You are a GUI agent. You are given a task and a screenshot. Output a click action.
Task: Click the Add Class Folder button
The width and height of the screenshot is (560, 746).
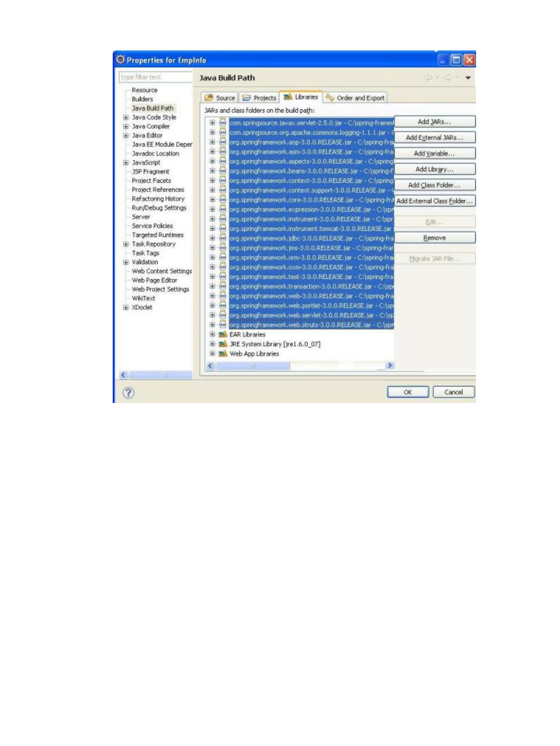[434, 185]
